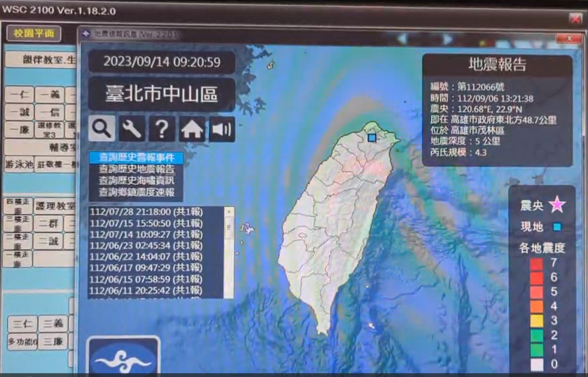The height and width of the screenshot is (377, 588).
Task: Click the intensity 7 color swatch
Action: pos(537,263)
